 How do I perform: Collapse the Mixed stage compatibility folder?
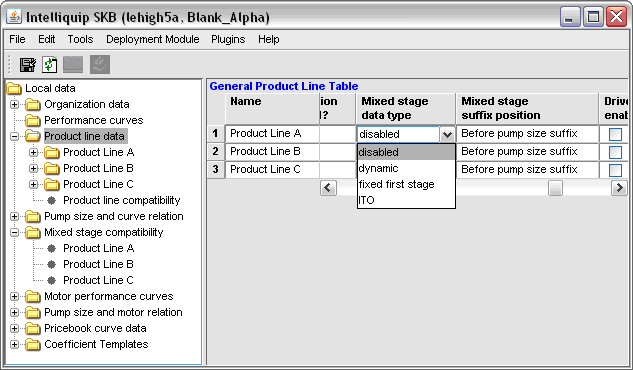point(15,232)
